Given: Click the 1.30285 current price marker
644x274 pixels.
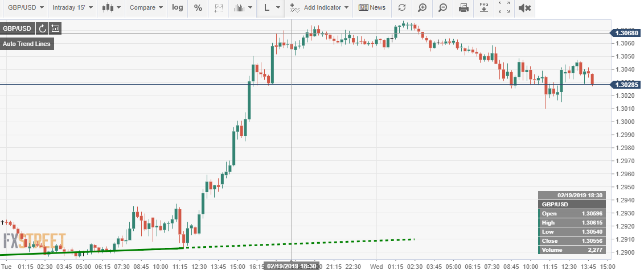Looking at the screenshot, I should pos(626,85).
